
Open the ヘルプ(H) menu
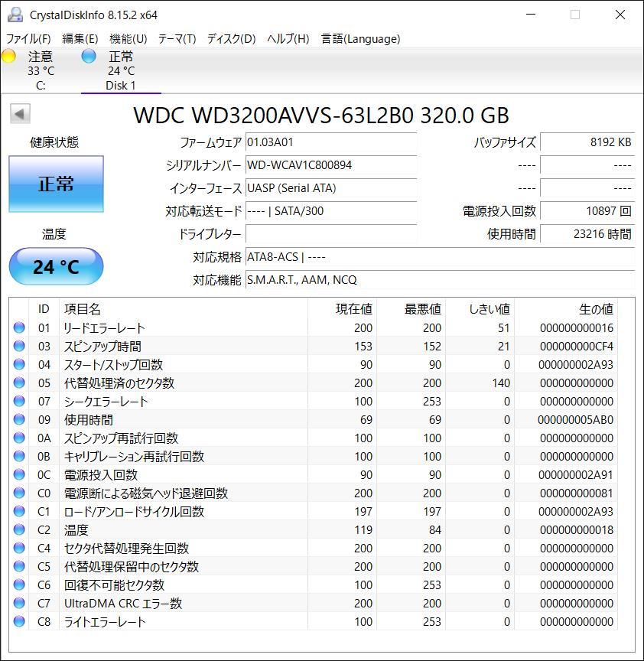[x=288, y=39]
